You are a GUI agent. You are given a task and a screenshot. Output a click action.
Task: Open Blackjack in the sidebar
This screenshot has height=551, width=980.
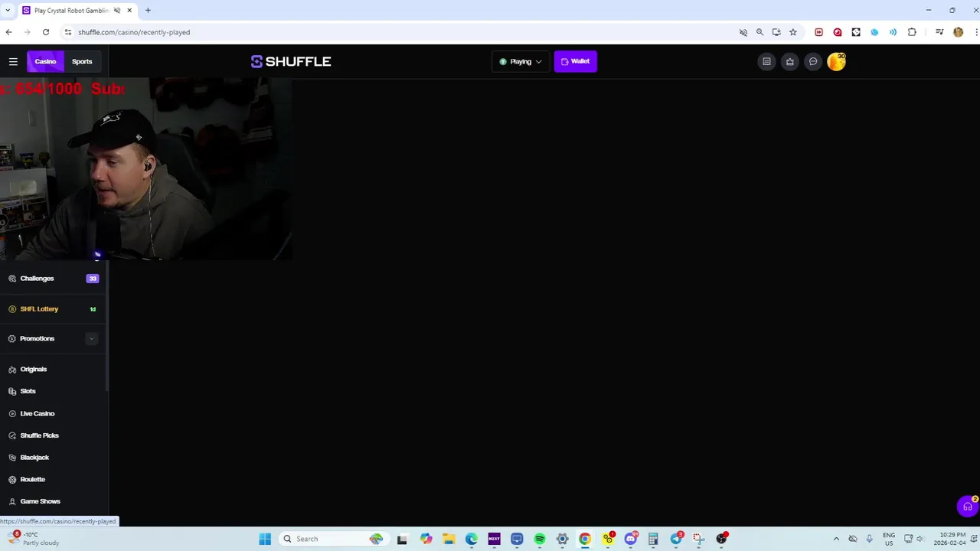click(x=54, y=458)
